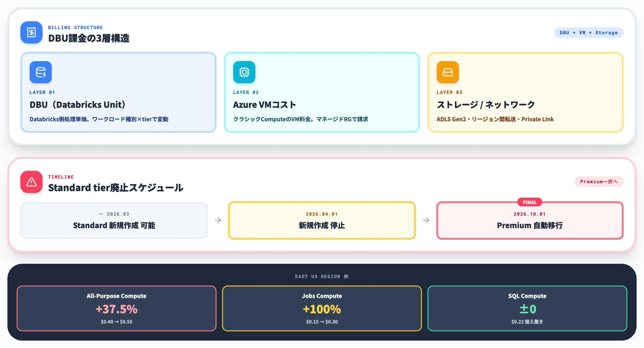The width and height of the screenshot is (644, 348).
Task: Click the LAYER 03 label
Action: pyautogui.click(x=449, y=92)
